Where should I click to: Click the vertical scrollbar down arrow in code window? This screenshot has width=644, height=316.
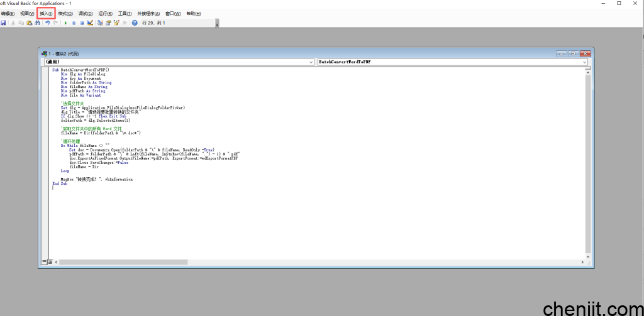click(x=587, y=256)
